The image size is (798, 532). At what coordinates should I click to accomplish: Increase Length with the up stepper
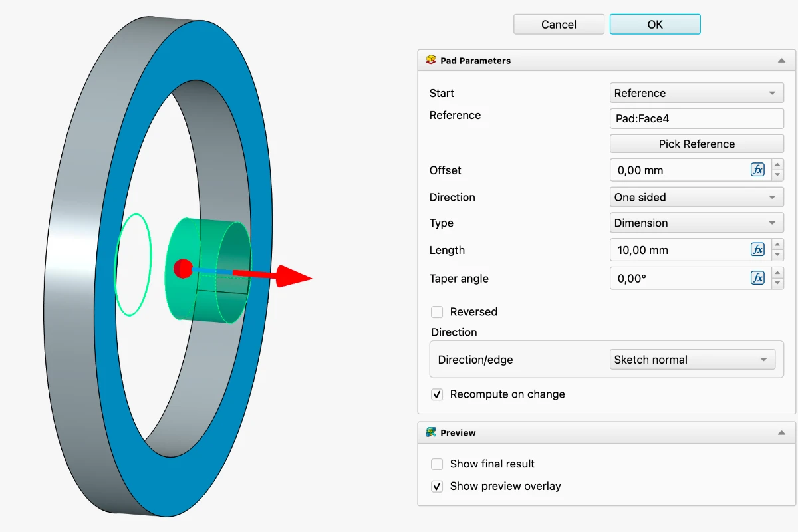pos(777,244)
